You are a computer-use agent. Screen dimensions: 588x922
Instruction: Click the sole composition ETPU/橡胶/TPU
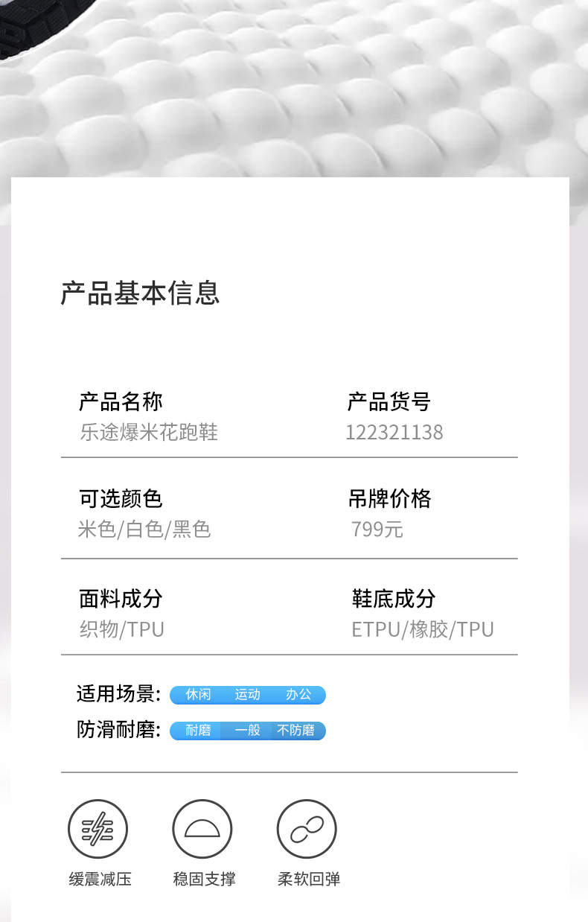422,629
